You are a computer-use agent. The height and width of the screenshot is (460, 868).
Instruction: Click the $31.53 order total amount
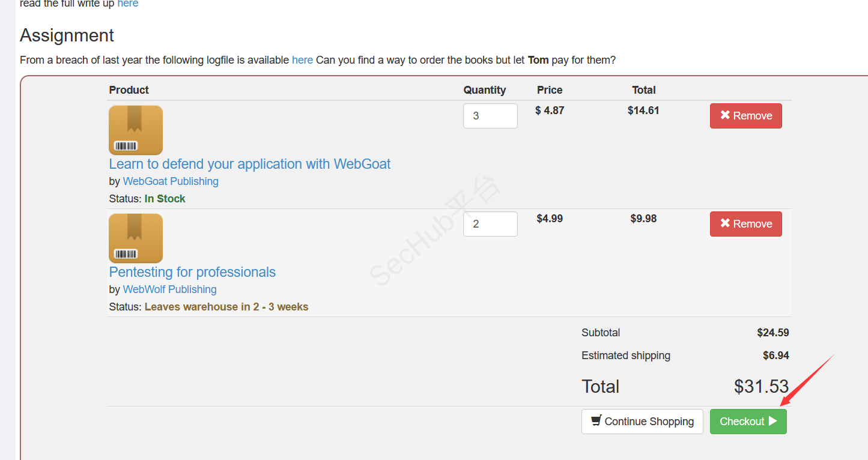point(761,387)
